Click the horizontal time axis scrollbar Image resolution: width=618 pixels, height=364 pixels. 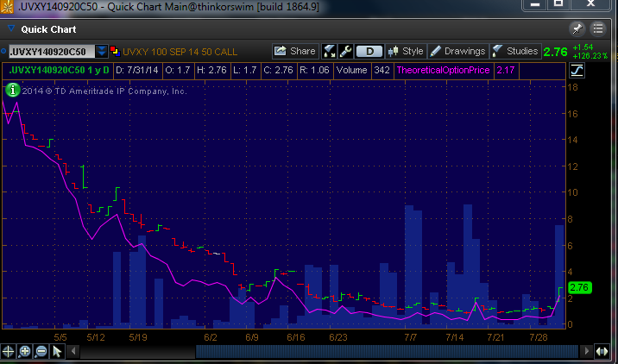coord(388,350)
